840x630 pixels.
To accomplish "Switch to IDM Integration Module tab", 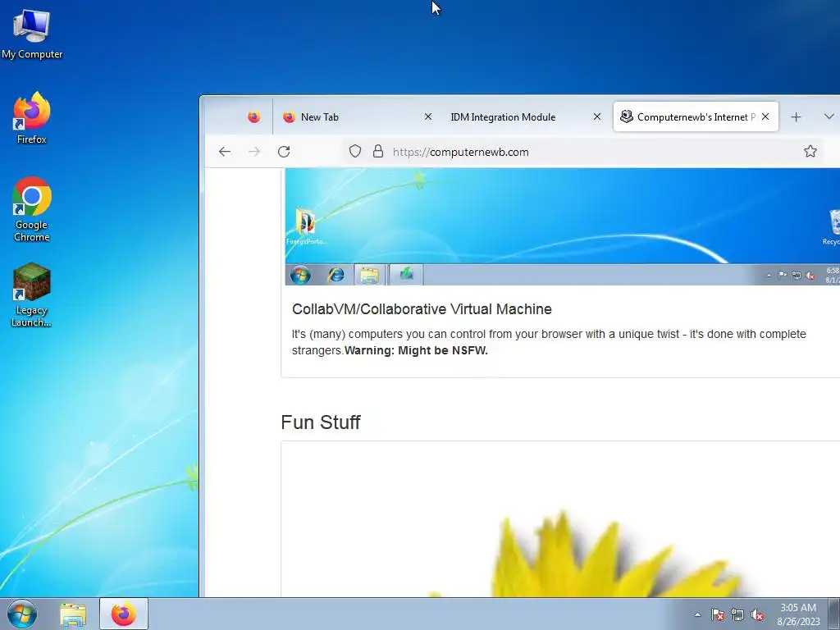I will coord(523,116).
